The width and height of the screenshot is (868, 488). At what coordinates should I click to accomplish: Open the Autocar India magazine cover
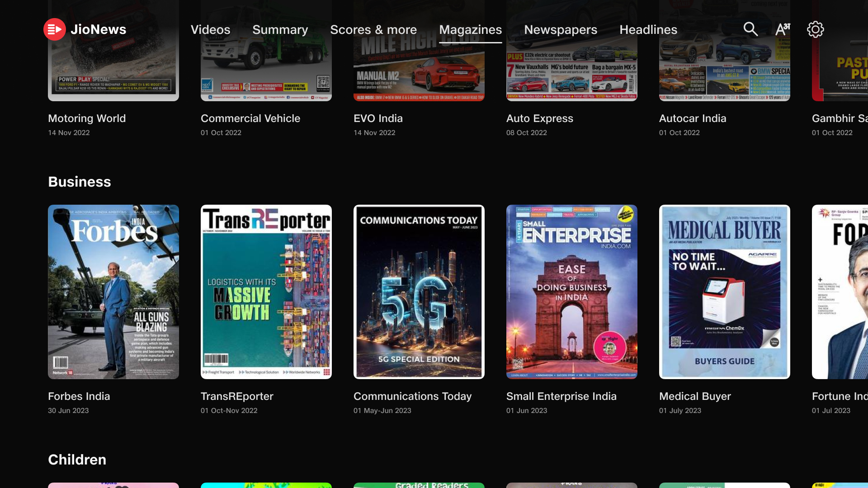(725, 51)
